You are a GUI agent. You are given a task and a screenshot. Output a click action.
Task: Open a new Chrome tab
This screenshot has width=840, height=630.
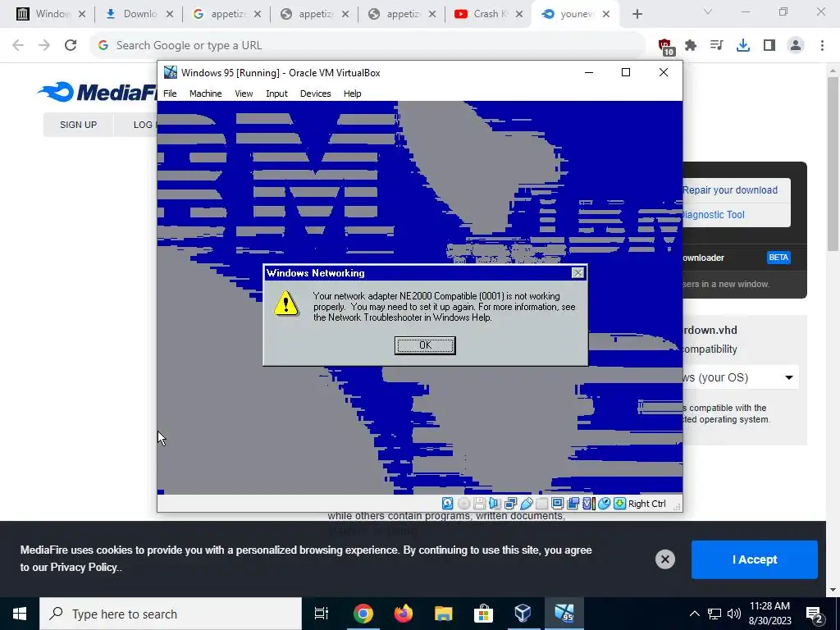point(637,14)
